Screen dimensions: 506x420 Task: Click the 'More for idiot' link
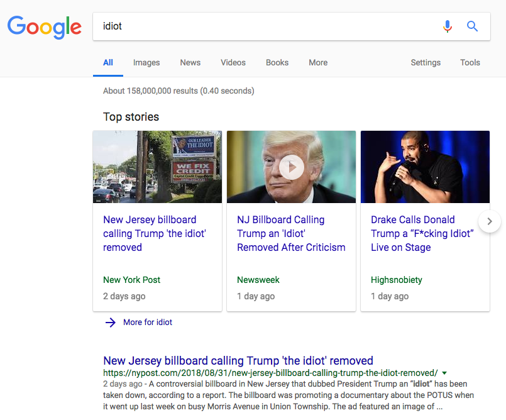148,322
